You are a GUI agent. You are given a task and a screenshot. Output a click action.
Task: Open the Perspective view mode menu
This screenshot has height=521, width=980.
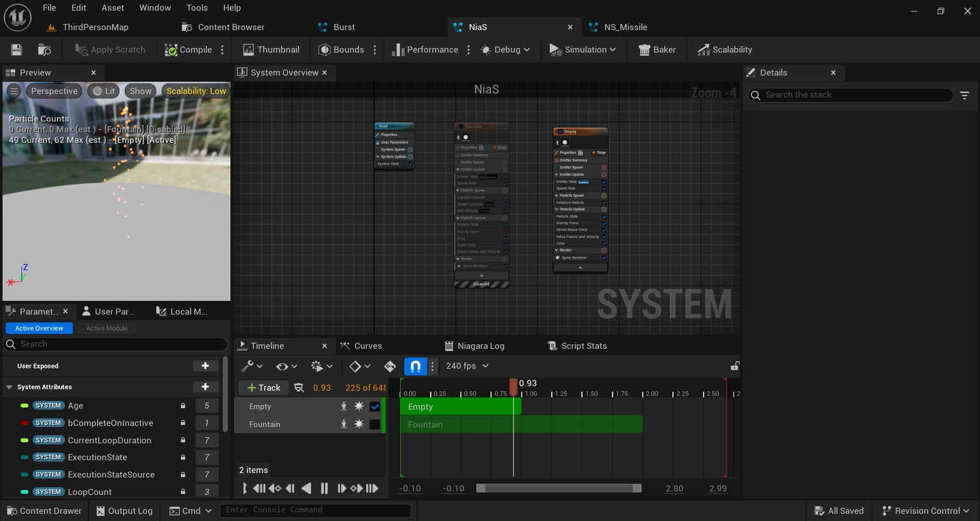(x=54, y=91)
